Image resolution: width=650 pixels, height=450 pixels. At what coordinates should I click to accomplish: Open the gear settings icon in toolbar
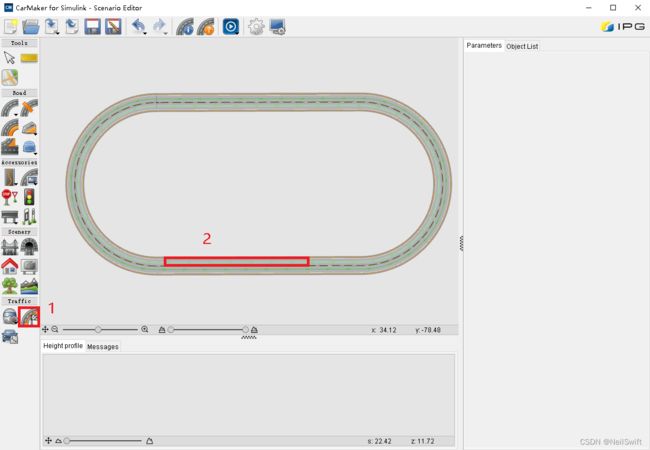tap(256, 27)
